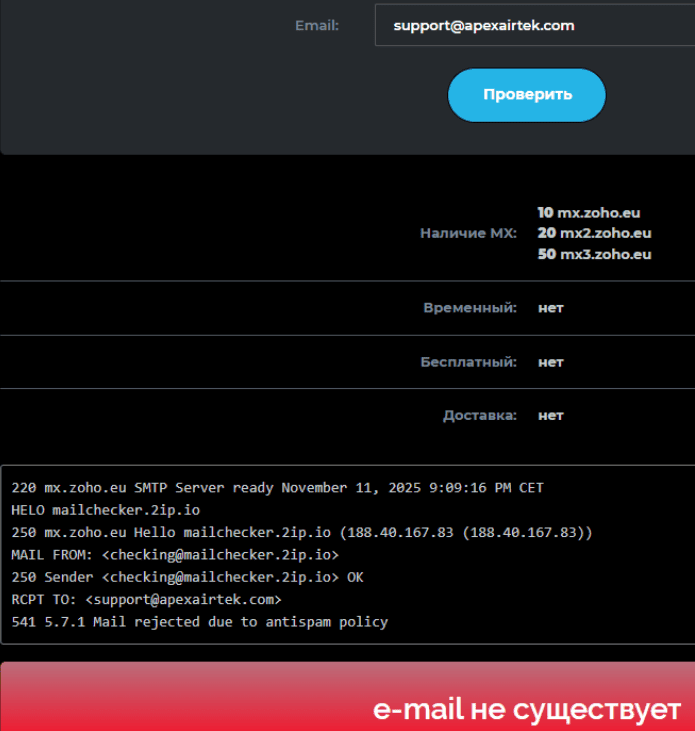Click the Email label beside the input

(x=317, y=25)
